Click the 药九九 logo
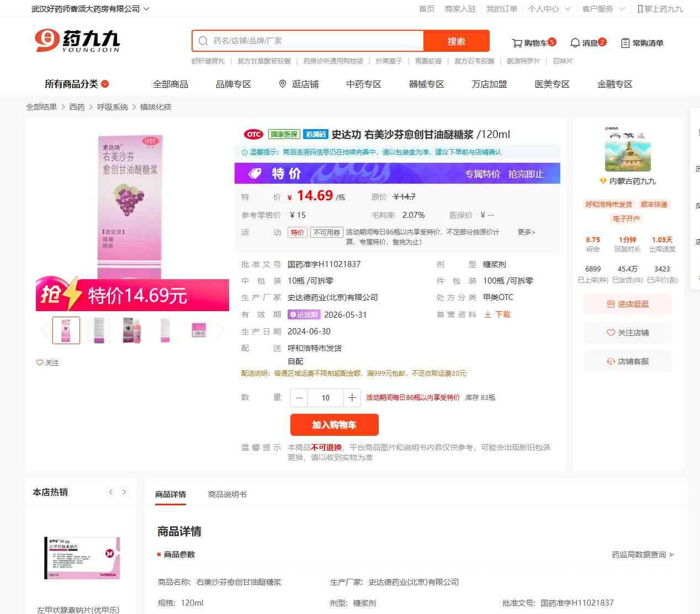 77,40
